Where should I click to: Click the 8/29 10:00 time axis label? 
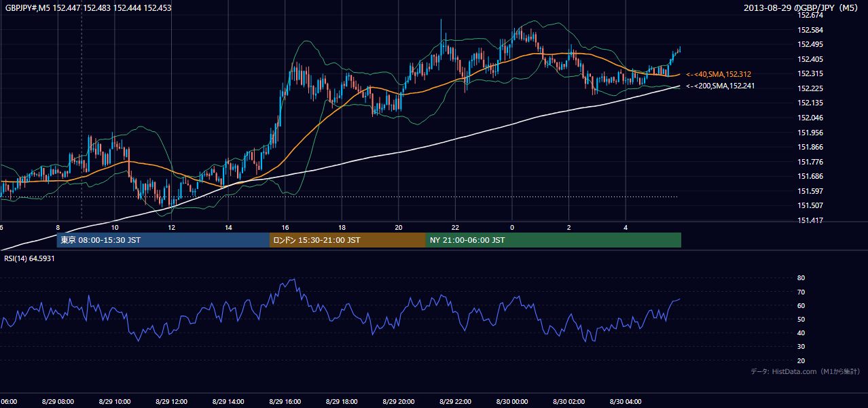(x=114, y=402)
